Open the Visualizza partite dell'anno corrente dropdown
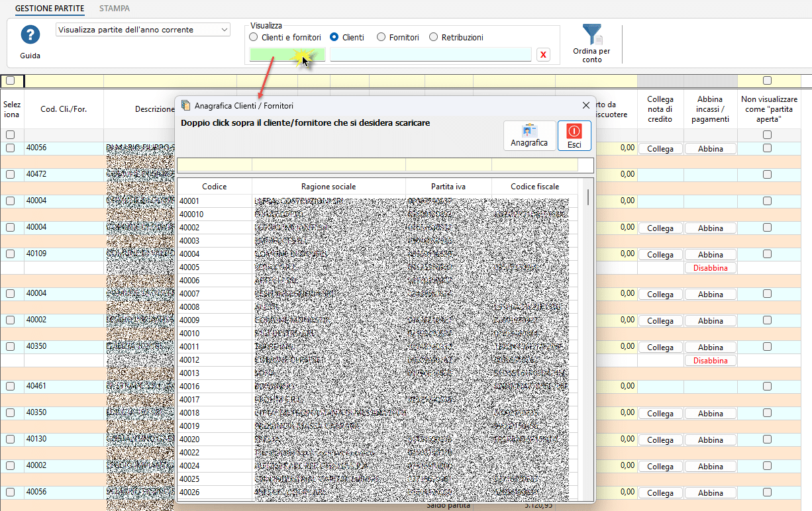This screenshot has width=812, height=511. (142, 30)
